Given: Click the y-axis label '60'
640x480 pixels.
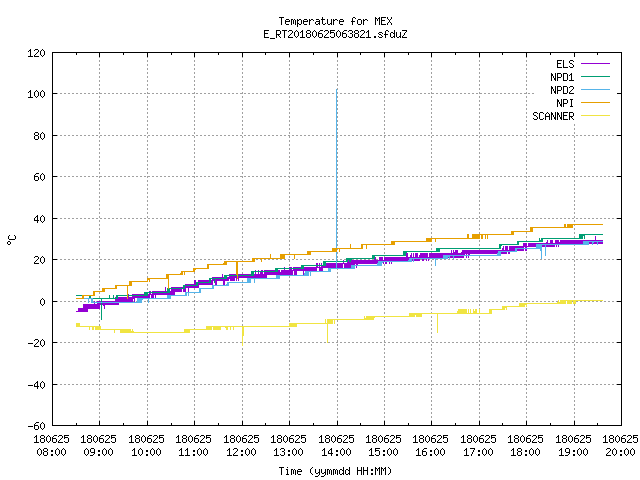Looking at the screenshot, I should click(39, 177).
